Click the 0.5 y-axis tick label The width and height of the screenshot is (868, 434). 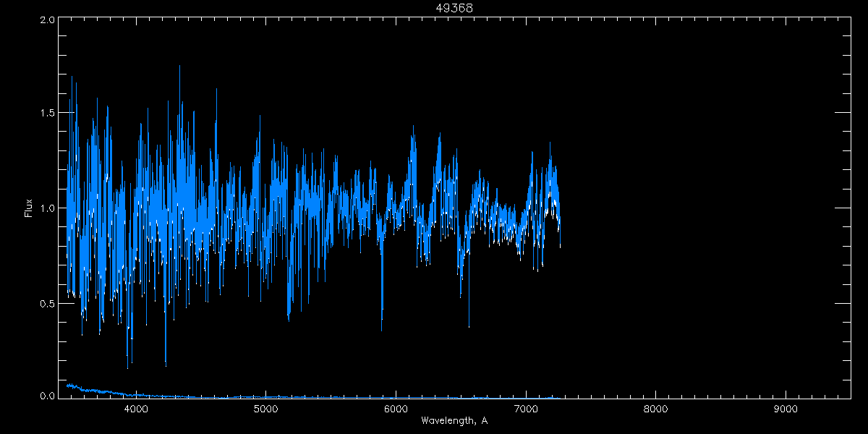click(47, 303)
